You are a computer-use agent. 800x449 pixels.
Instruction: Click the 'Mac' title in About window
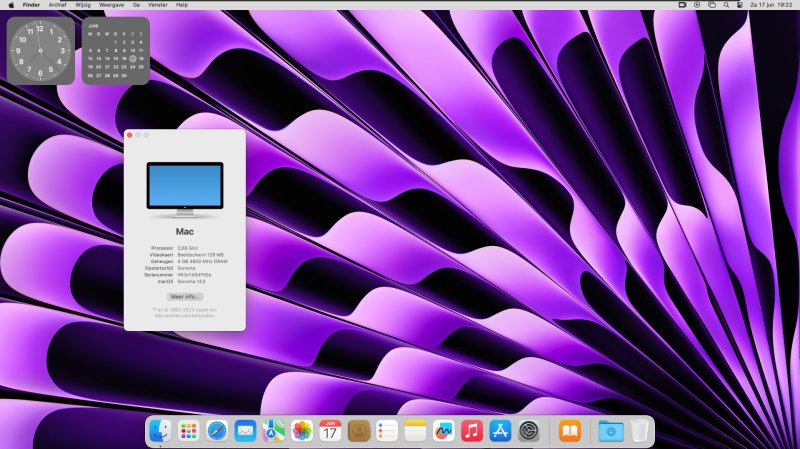pyautogui.click(x=185, y=232)
